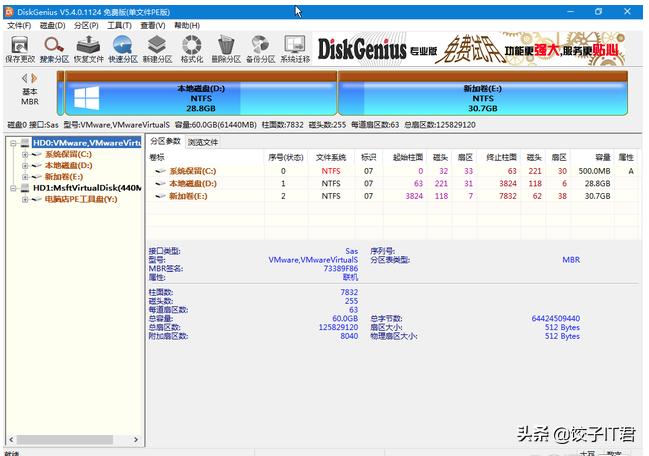Click the previous disk left arrow
The width and height of the screenshot is (649, 456).
[24, 78]
